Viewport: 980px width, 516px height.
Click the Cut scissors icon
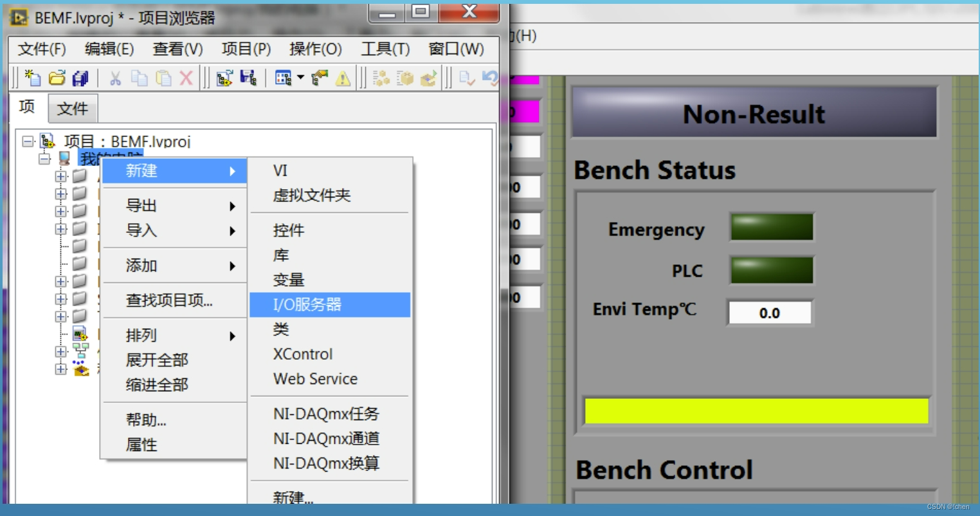coord(115,78)
